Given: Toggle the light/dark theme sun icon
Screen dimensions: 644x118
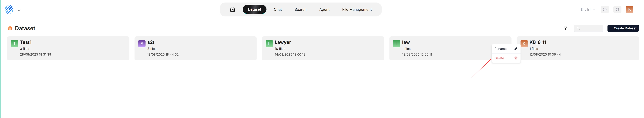Looking at the screenshot, I should pyautogui.click(x=617, y=9).
